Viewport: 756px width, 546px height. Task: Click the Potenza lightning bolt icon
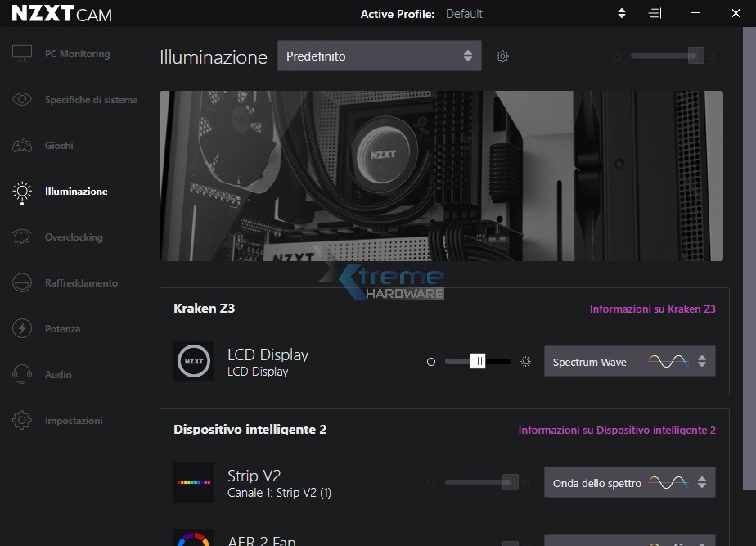coord(22,329)
